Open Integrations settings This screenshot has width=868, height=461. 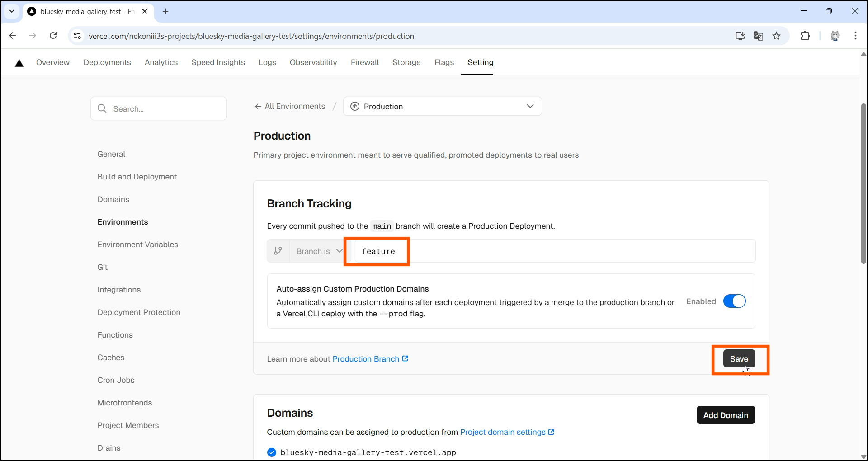click(119, 290)
